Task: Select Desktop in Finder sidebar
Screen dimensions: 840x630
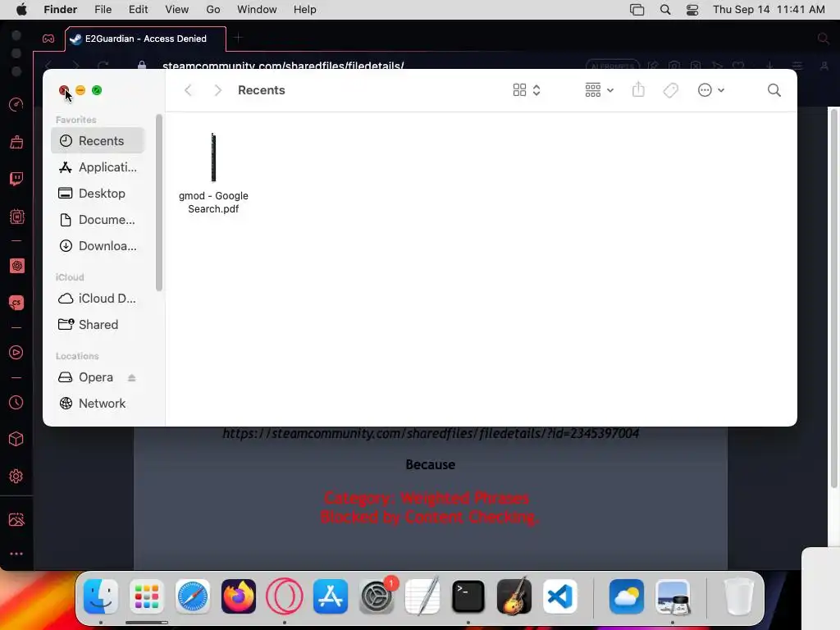Action: click(x=98, y=194)
